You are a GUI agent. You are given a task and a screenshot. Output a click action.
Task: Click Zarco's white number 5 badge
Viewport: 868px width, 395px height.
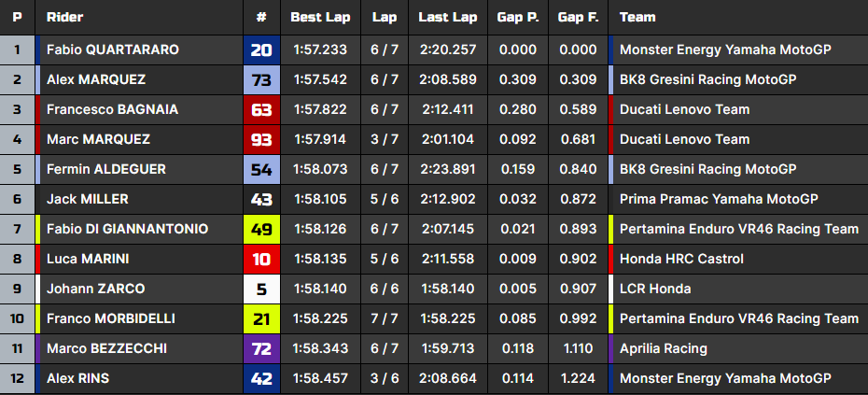(x=261, y=289)
